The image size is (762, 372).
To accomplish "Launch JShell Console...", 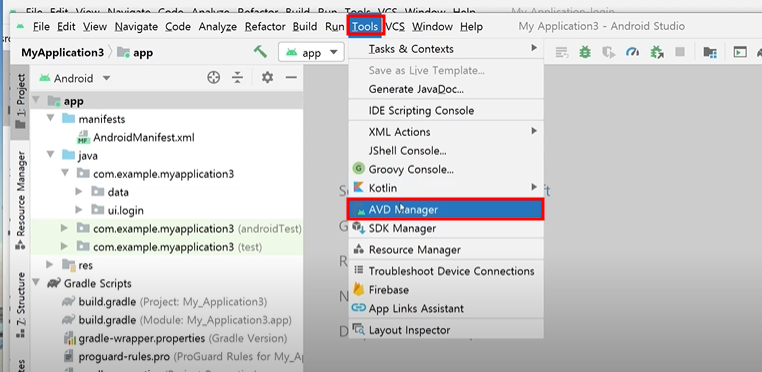I will 446,151.
